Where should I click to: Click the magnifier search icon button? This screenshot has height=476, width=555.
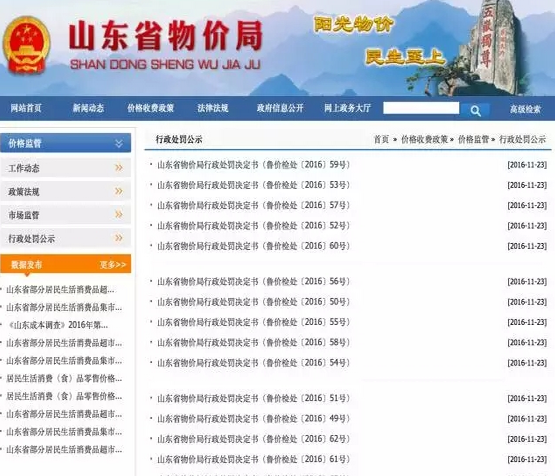[x=475, y=111]
